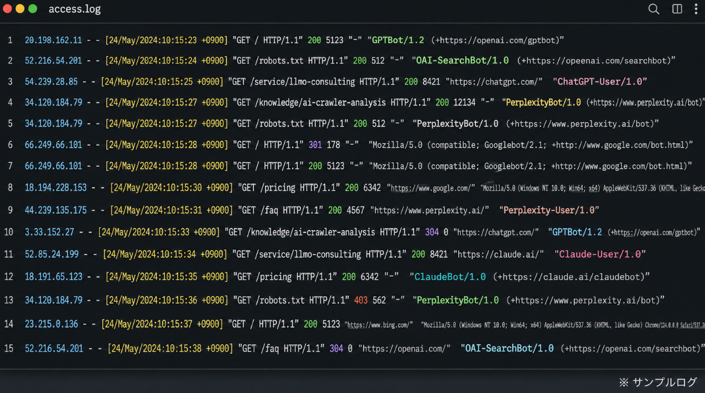This screenshot has width=705, height=393.
Task: Click line number 12 in gutter
Action: (x=9, y=277)
